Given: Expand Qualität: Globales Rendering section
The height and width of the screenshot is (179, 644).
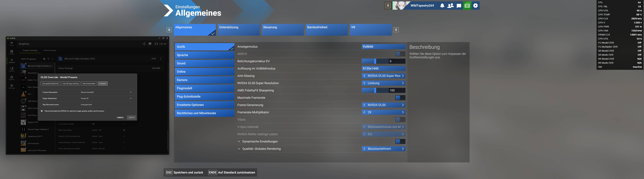Looking at the screenshot, I should coord(239,149).
